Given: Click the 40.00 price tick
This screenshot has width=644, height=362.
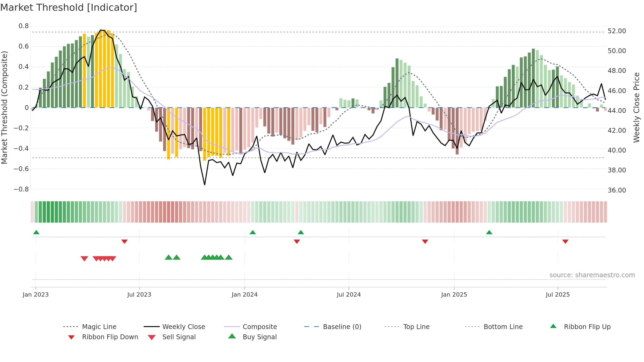Looking at the screenshot, I should click(x=617, y=150).
